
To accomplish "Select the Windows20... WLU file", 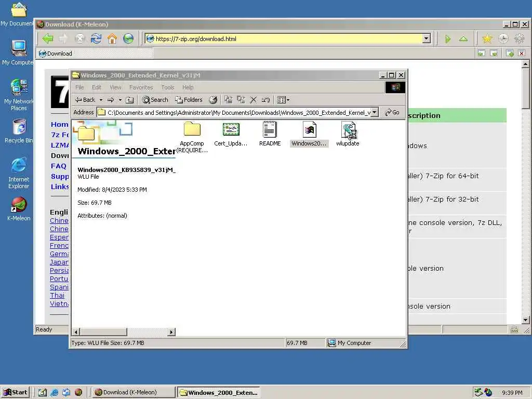I will [x=309, y=135].
